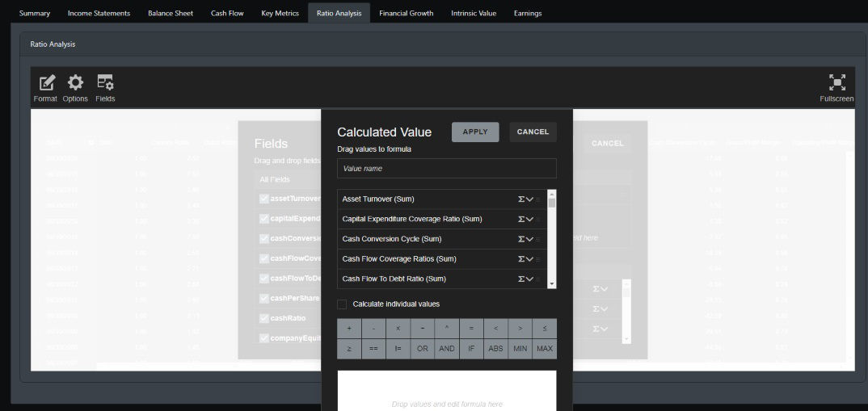The image size is (868, 411).
Task: Insert the OR operator
Action: coord(423,349)
